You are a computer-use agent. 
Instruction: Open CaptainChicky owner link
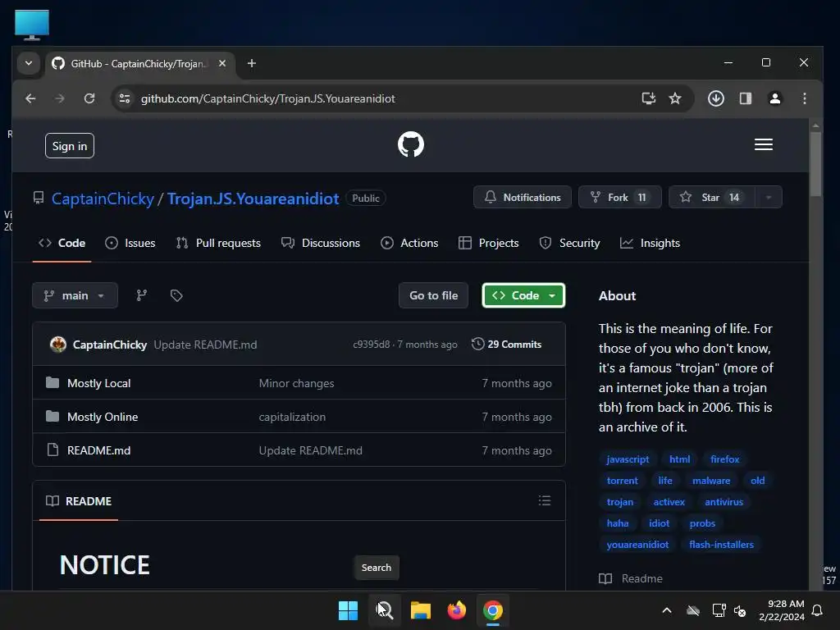[x=103, y=199]
